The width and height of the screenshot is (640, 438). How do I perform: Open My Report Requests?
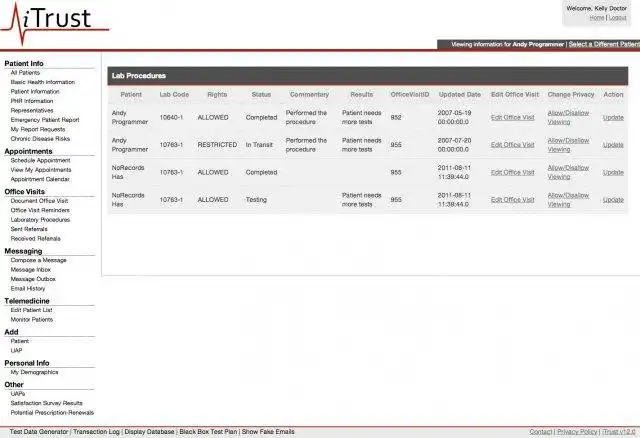[38, 129]
